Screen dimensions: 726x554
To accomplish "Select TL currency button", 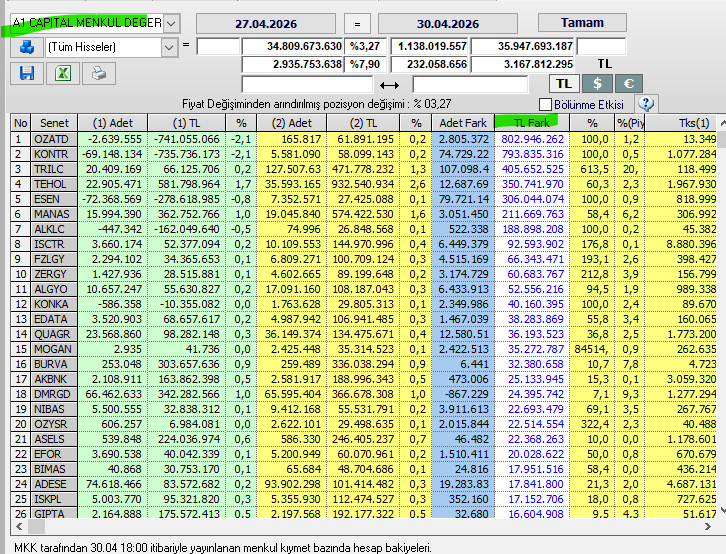I will click(564, 84).
